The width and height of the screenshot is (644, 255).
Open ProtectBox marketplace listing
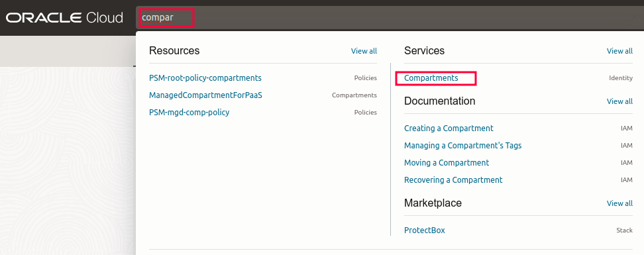[424, 230]
